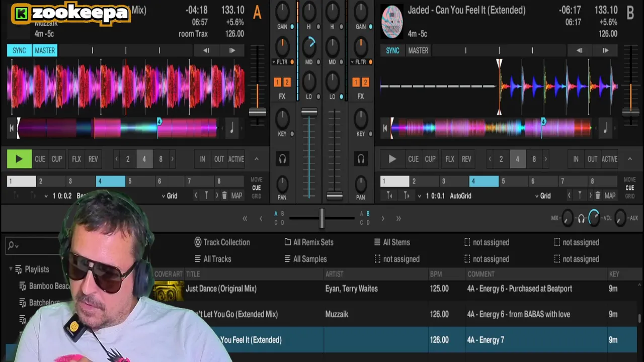
Task: Start Deck B with its grey play button
Action: [x=392, y=159]
